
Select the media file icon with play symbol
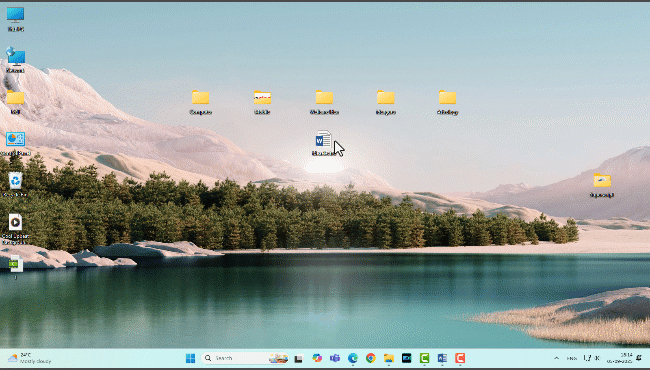(x=15, y=229)
